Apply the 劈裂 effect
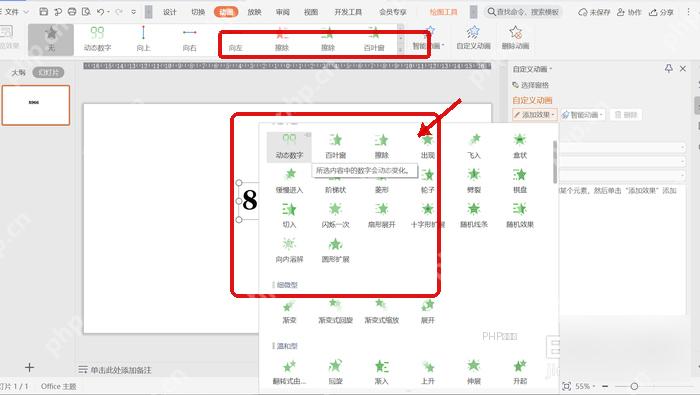The width and height of the screenshot is (700, 395). [474, 181]
